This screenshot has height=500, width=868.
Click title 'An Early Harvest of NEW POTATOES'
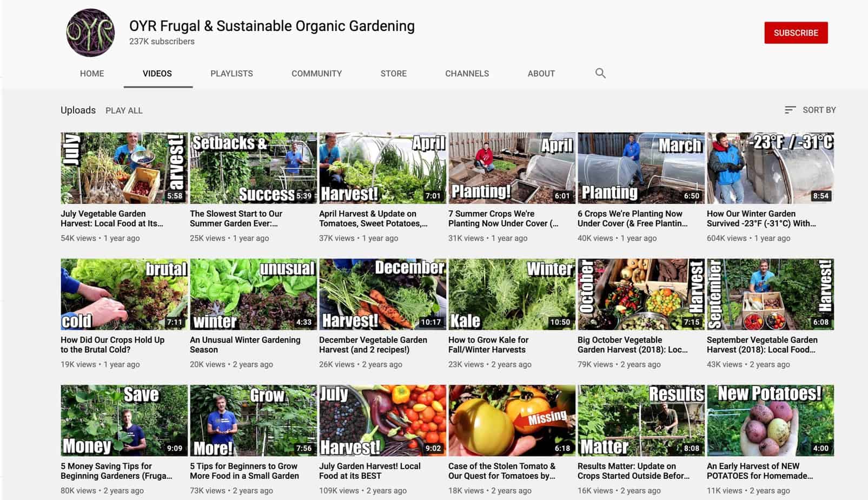click(760, 471)
